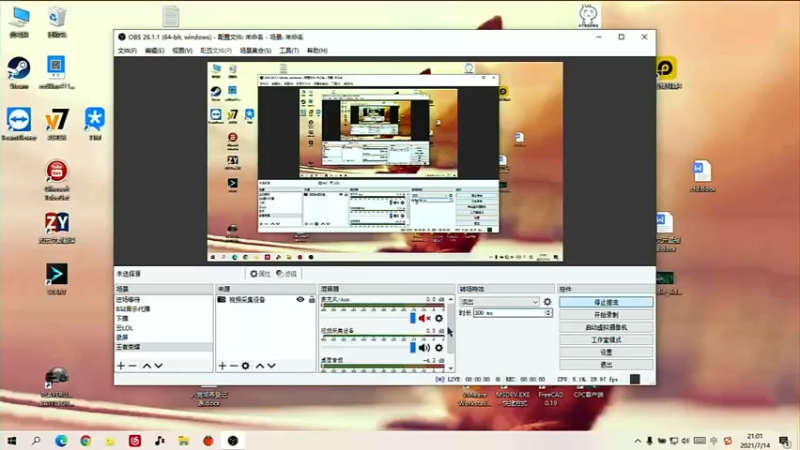Screen dimensions: 800x450
Task: Click the 停止推流 stop streaming button
Action: pos(606,302)
